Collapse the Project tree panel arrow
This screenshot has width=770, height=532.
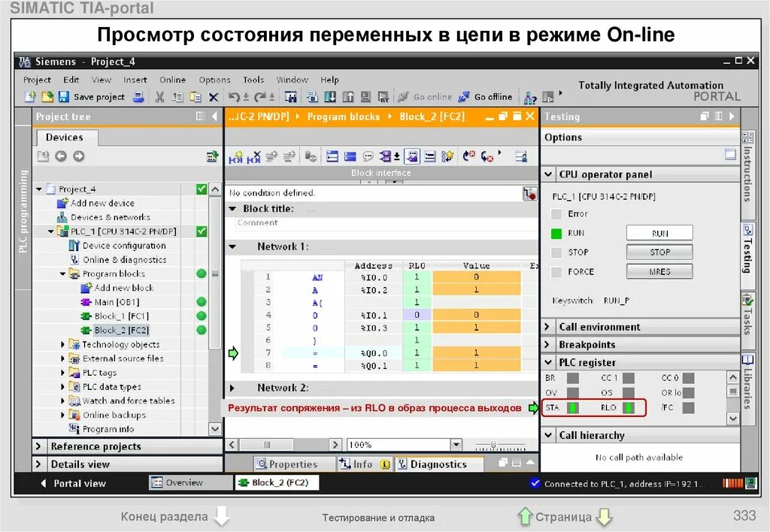[214, 116]
